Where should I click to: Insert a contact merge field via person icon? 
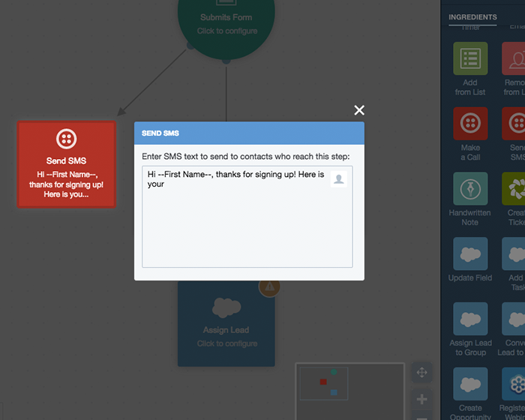[x=339, y=179]
